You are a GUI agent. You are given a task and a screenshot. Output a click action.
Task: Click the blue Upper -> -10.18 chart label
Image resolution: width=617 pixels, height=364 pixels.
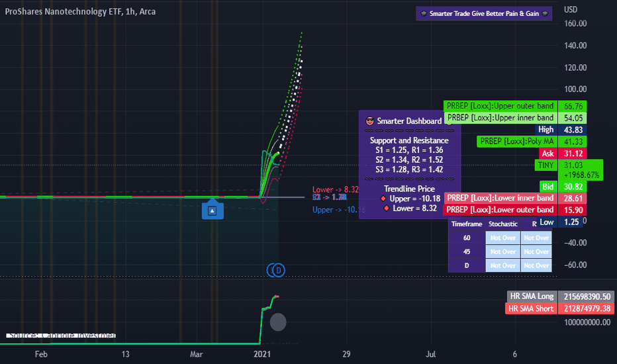tap(338, 209)
